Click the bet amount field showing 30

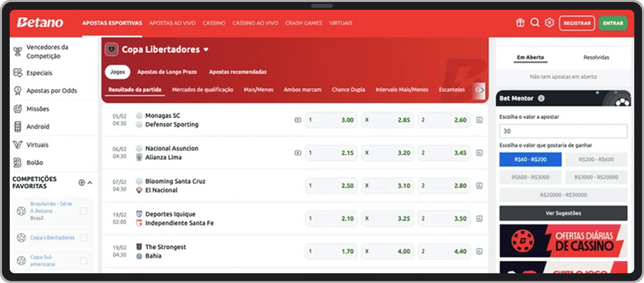click(x=563, y=131)
